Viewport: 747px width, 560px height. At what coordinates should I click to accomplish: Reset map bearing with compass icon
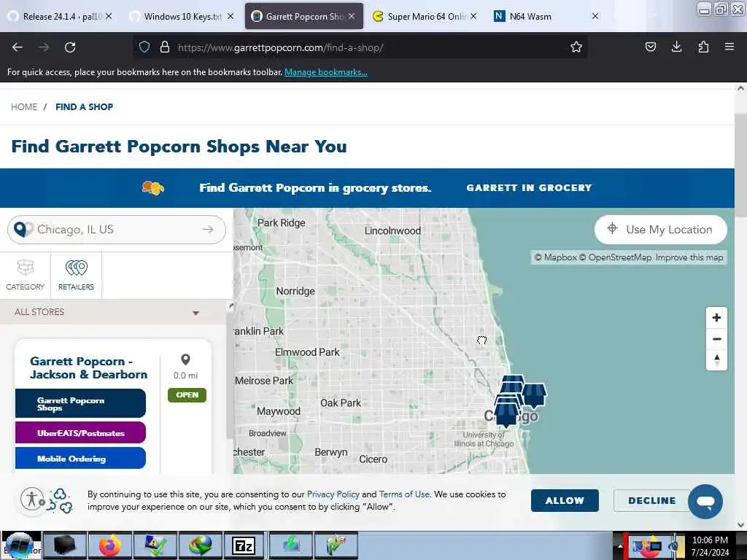[x=716, y=360]
